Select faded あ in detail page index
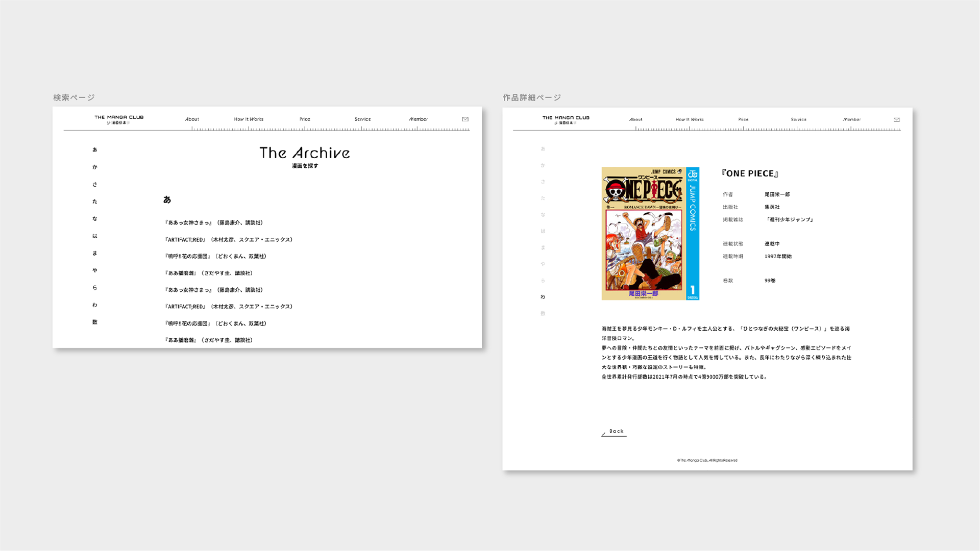The width and height of the screenshot is (980, 551). (543, 149)
